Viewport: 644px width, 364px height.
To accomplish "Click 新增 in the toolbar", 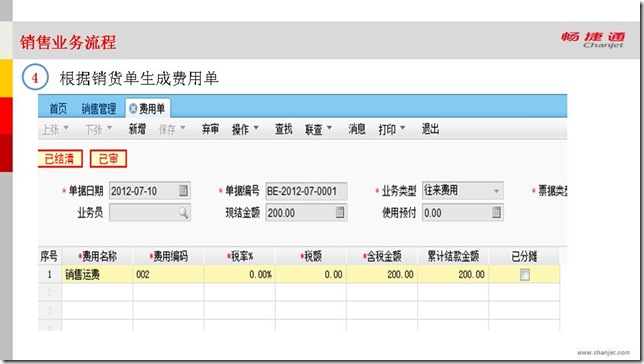I will pyautogui.click(x=137, y=129).
